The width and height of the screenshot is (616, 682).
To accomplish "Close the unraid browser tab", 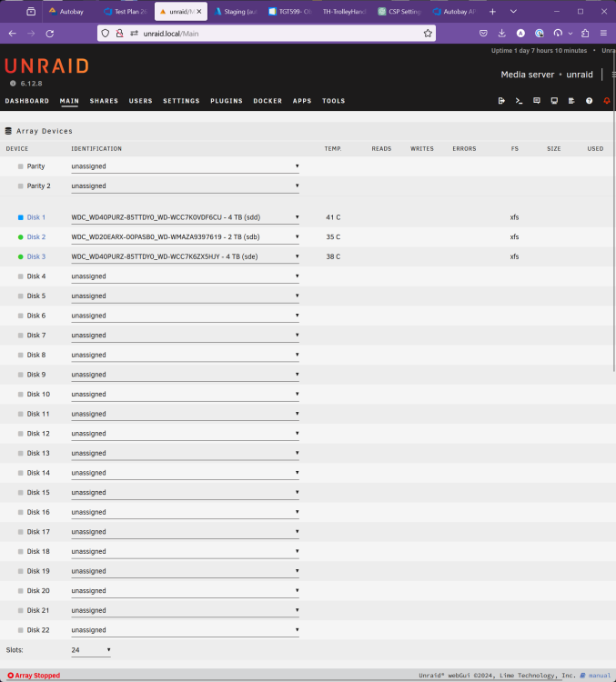I will point(199,12).
